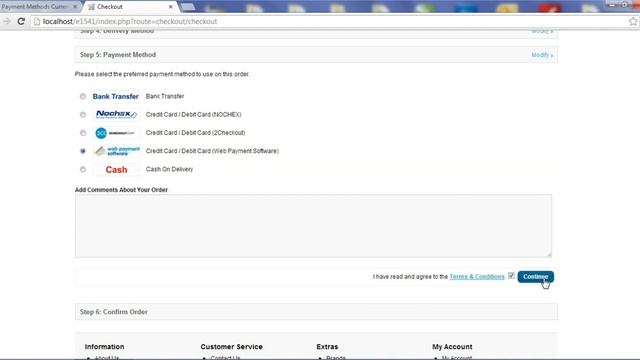The width and height of the screenshot is (640, 360).
Task: Click the Extras footer heading
Action: point(327,347)
